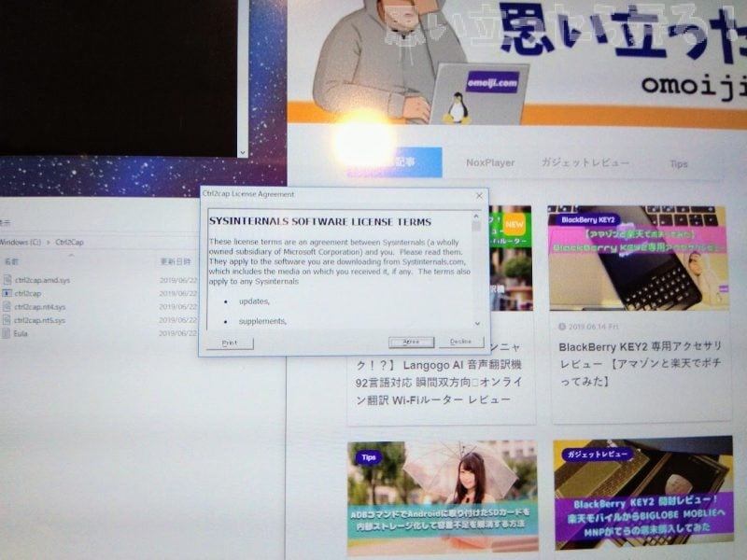The height and width of the screenshot is (560, 747).
Task: Sort by 名前 column header in Explorer
Action: pos(11,261)
